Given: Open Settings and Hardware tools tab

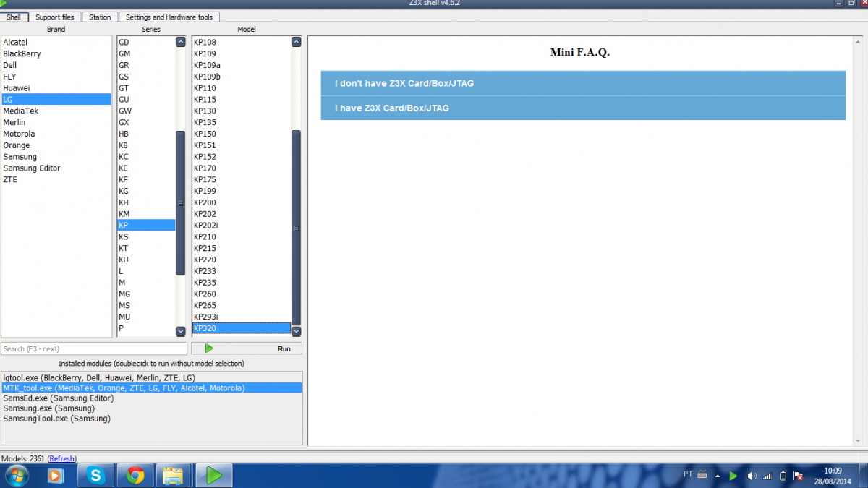Looking at the screenshot, I should [x=169, y=17].
